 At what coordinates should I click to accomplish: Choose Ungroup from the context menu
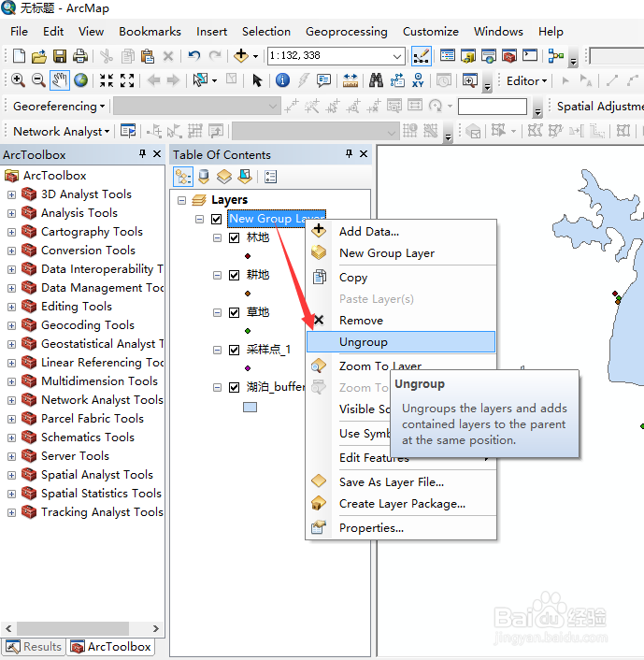401,342
